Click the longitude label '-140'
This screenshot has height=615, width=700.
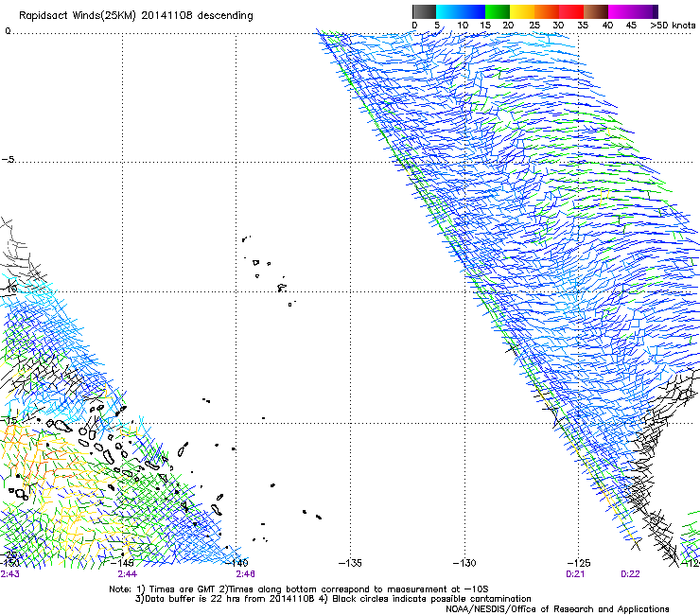coord(236,563)
